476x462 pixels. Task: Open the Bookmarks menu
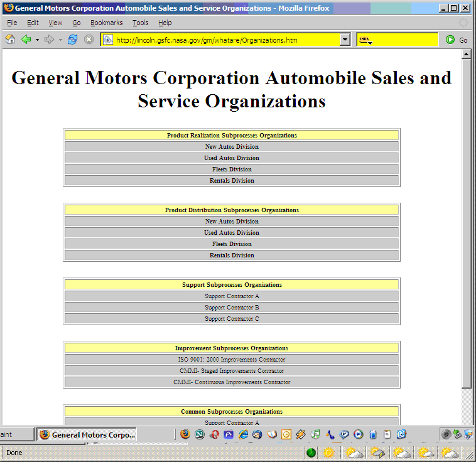coord(106,23)
